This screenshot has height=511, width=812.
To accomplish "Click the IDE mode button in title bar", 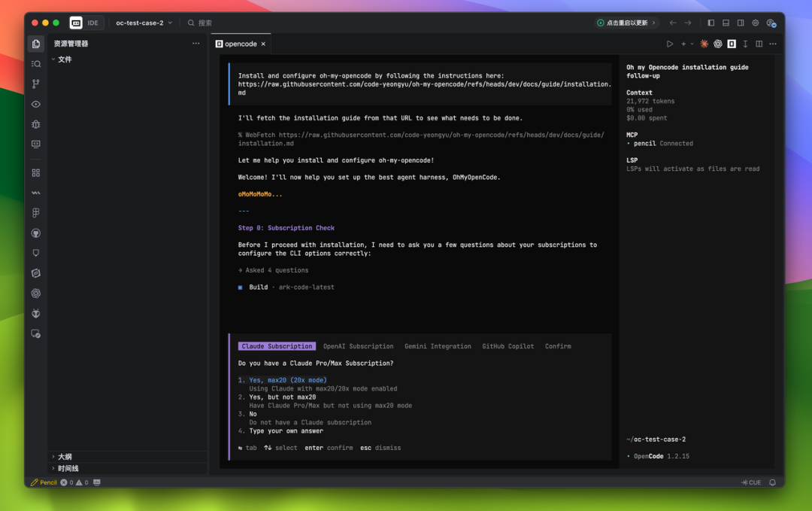I will tap(92, 23).
